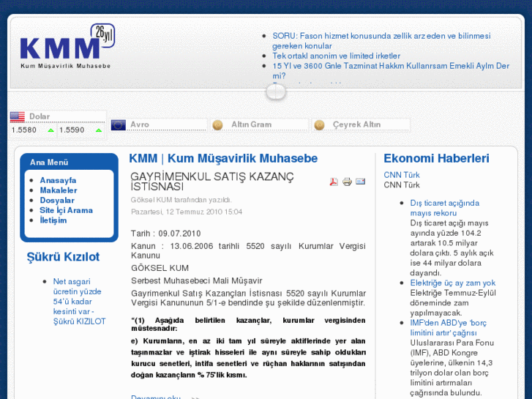
Task: Click the Altın Gram label
Action: click(x=252, y=124)
